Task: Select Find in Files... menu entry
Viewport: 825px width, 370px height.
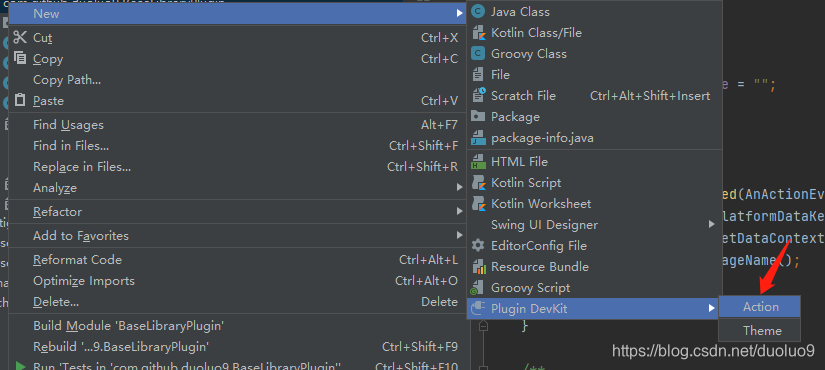Action: point(238,146)
